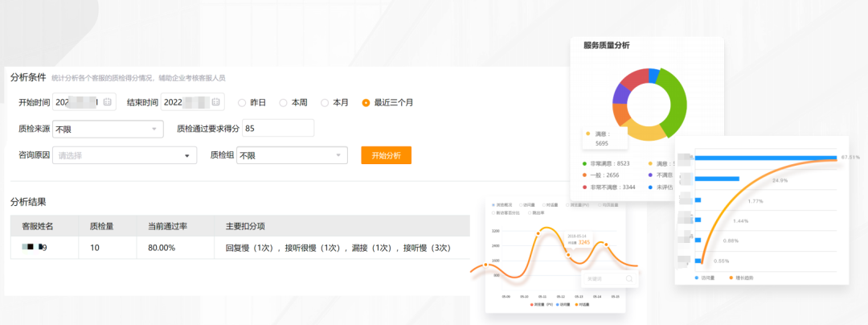Select the 本周 radio button

(x=283, y=102)
